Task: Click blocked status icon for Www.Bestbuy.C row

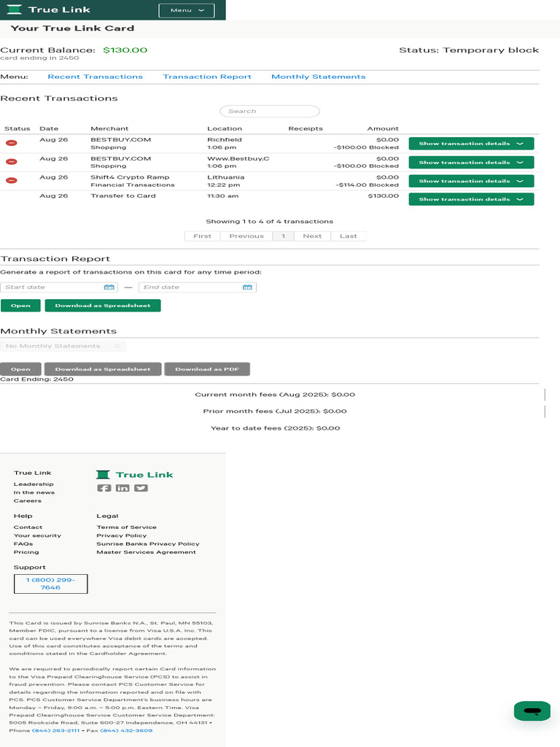Action: pos(12,162)
